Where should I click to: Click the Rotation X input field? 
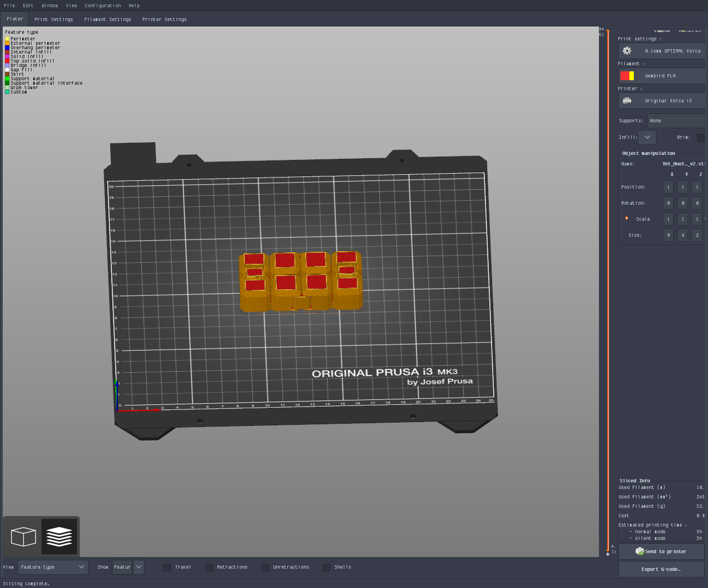click(x=669, y=203)
